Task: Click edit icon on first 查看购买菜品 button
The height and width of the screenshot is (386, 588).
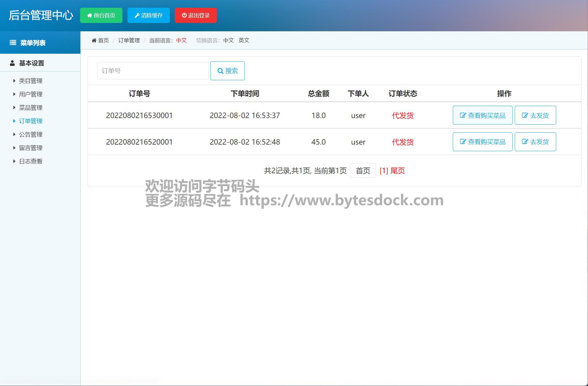Action: tap(463, 115)
